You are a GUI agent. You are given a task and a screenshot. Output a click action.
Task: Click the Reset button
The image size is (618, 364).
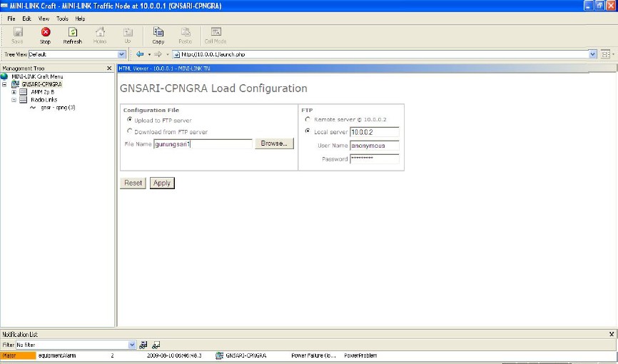click(x=133, y=183)
